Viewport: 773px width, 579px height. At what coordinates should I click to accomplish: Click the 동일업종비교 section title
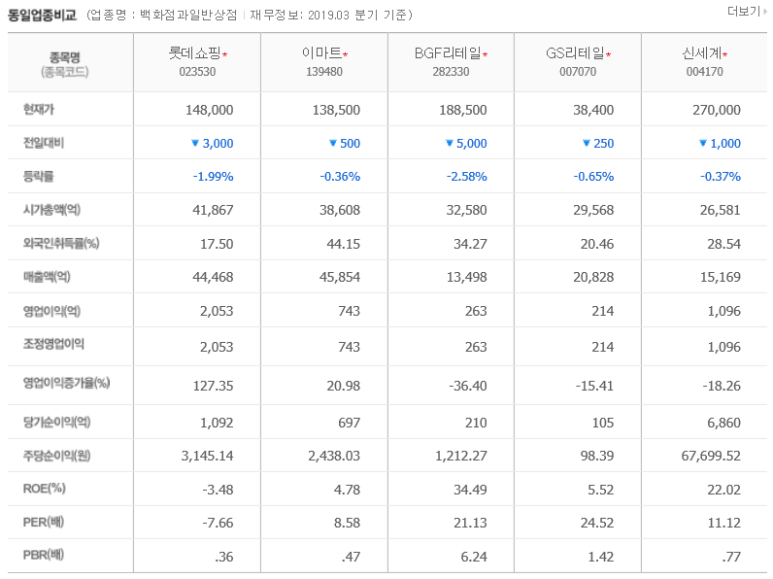pos(42,15)
